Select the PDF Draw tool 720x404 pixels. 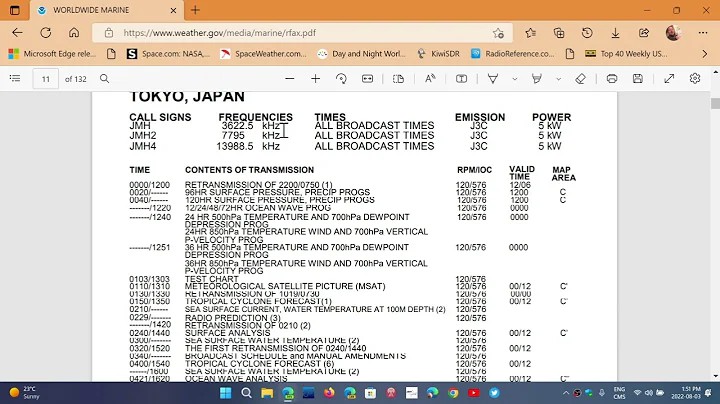click(493, 79)
